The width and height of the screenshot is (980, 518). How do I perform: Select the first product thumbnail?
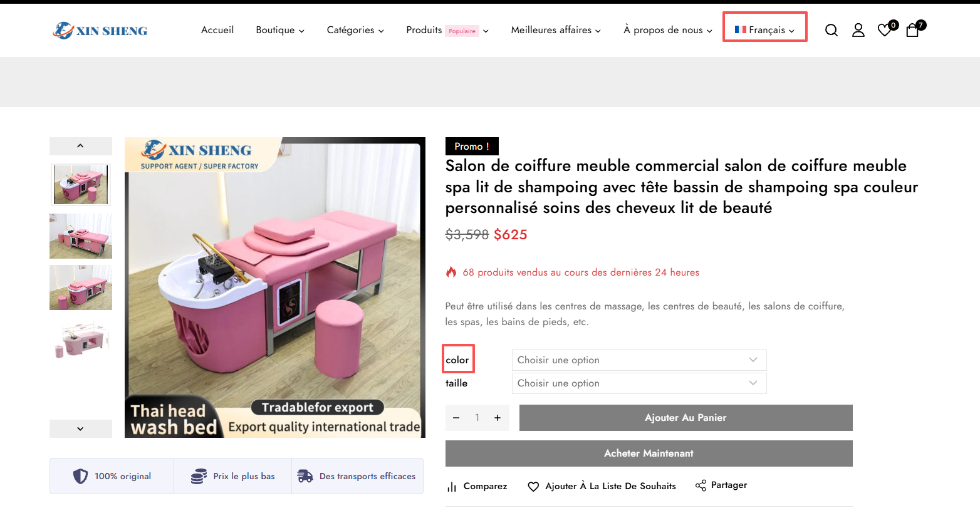click(x=81, y=185)
